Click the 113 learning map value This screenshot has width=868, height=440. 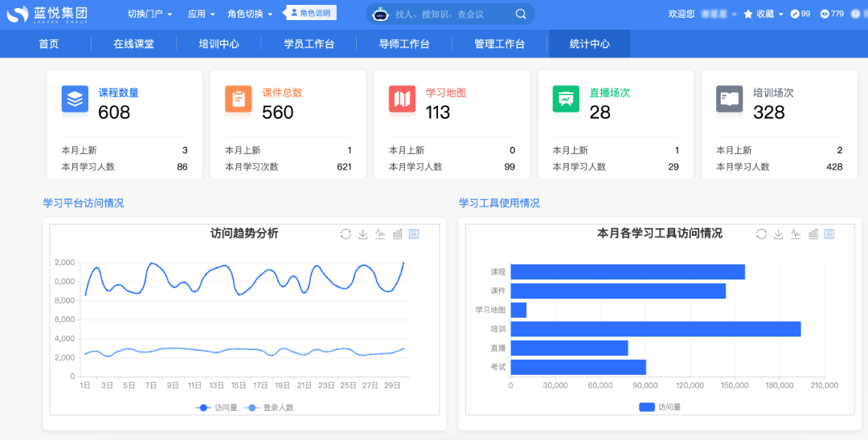click(x=438, y=112)
